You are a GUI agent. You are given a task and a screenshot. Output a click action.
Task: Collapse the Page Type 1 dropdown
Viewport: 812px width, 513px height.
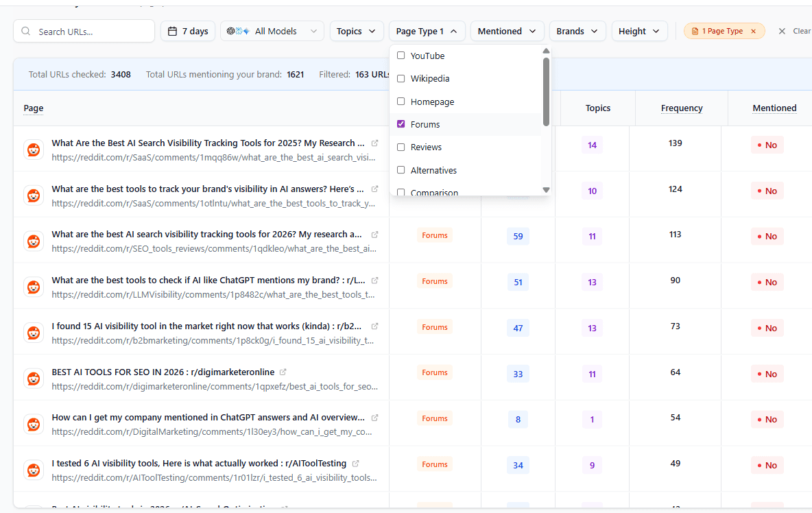(x=427, y=31)
